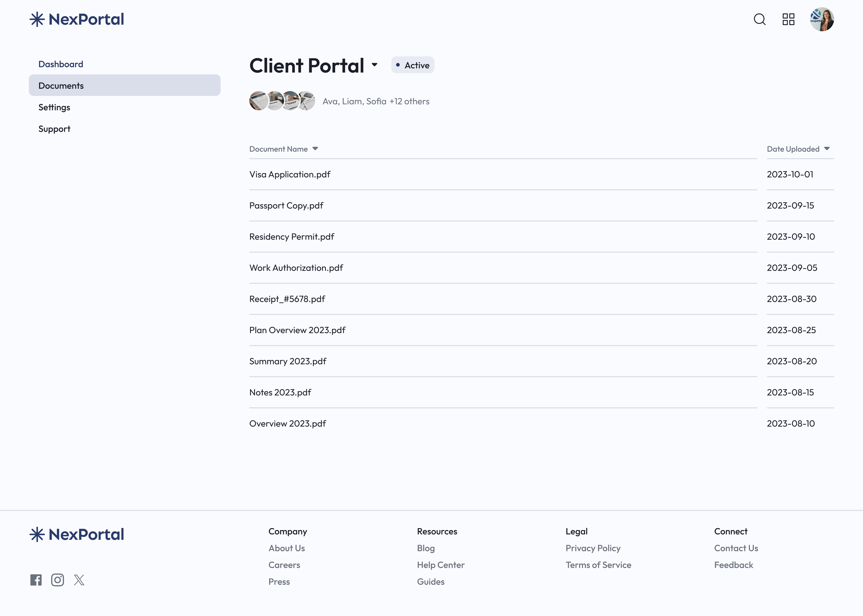863x616 pixels.
Task: Open Visa Application.pdf from the list
Action: pos(289,175)
